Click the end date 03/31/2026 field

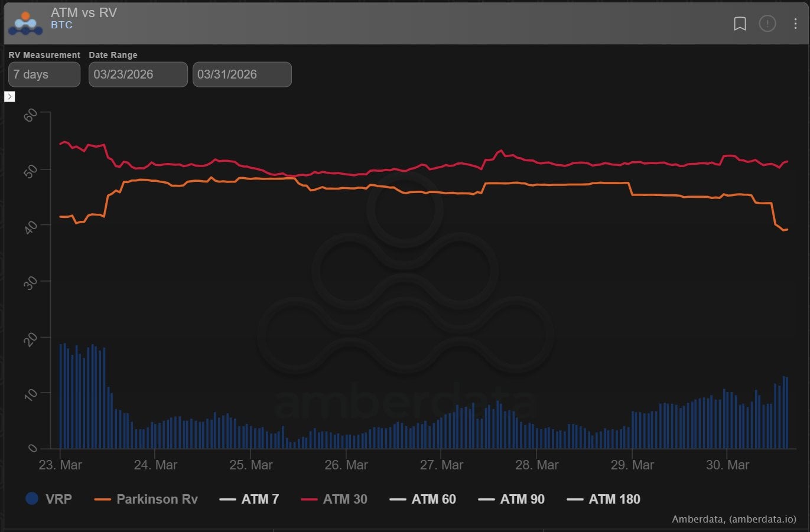[x=242, y=74]
